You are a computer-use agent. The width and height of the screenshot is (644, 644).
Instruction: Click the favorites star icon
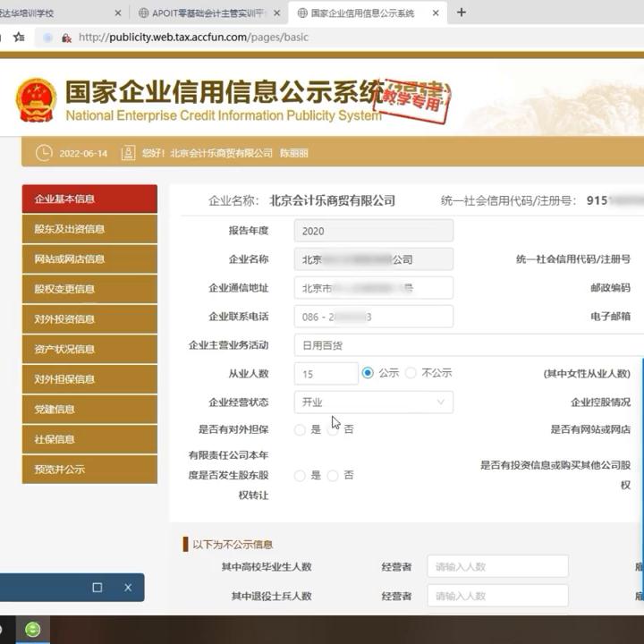(x=19, y=38)
